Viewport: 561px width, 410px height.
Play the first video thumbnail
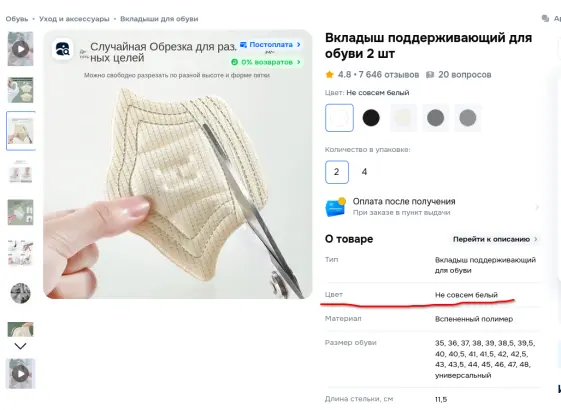pyautogui.click(x=20, y=49)
